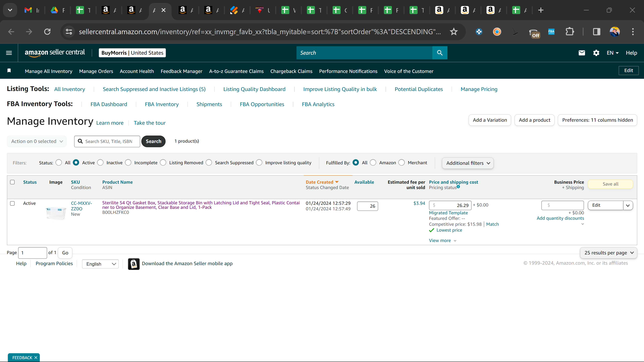Expand View more pricing details

point(443,241)
